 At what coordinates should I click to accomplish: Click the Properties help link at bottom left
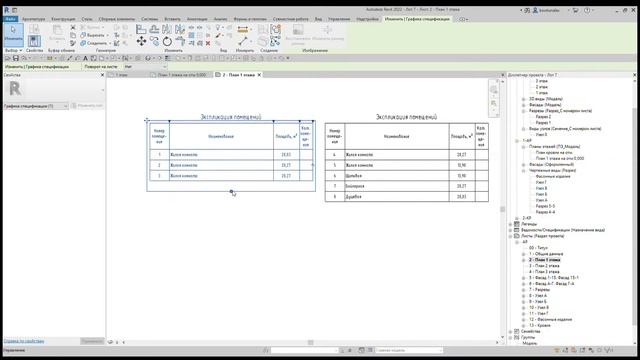tap(24, 341)
